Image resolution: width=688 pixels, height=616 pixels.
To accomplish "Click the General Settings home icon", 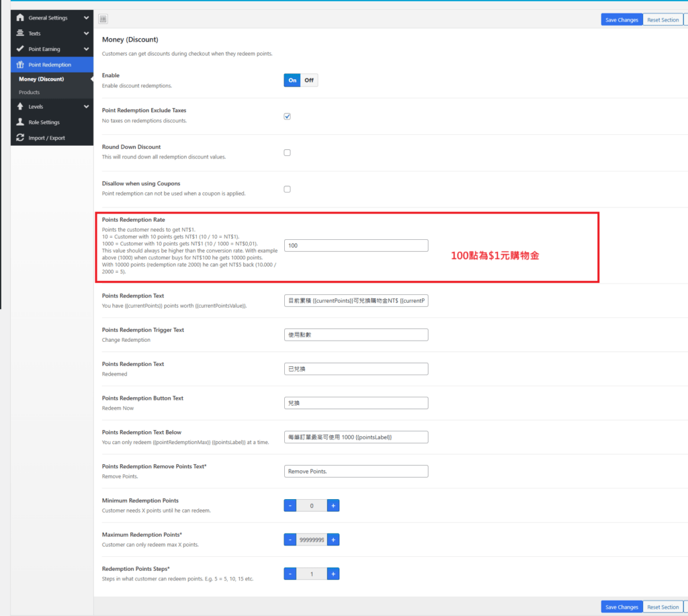I will (20, 17).
